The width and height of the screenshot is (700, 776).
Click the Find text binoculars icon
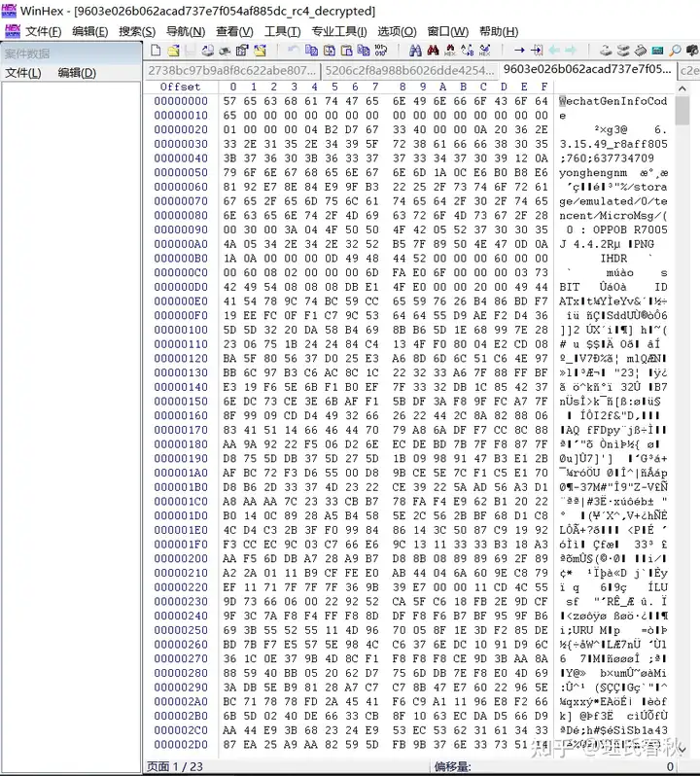pos(415,50)
